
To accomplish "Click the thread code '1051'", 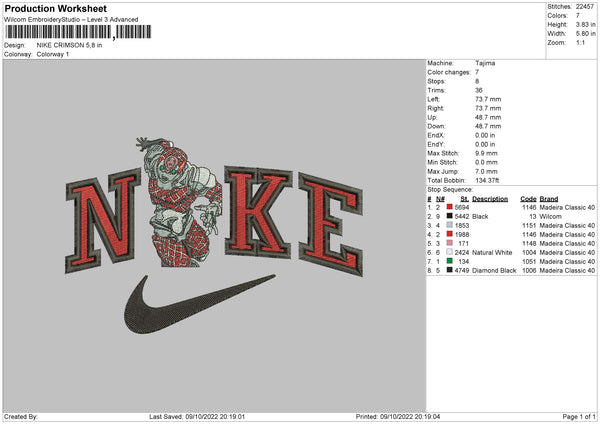I will [x=529, y=261].
